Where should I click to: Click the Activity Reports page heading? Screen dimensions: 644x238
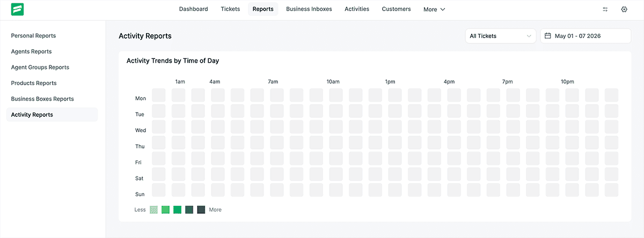145,36
